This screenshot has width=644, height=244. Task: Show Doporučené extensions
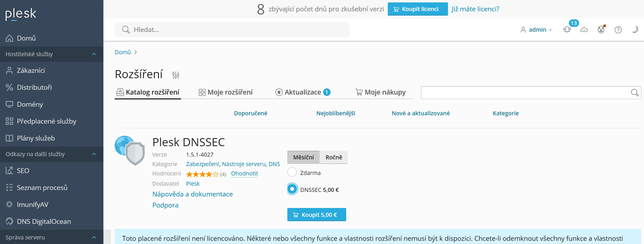coord(251,113)
